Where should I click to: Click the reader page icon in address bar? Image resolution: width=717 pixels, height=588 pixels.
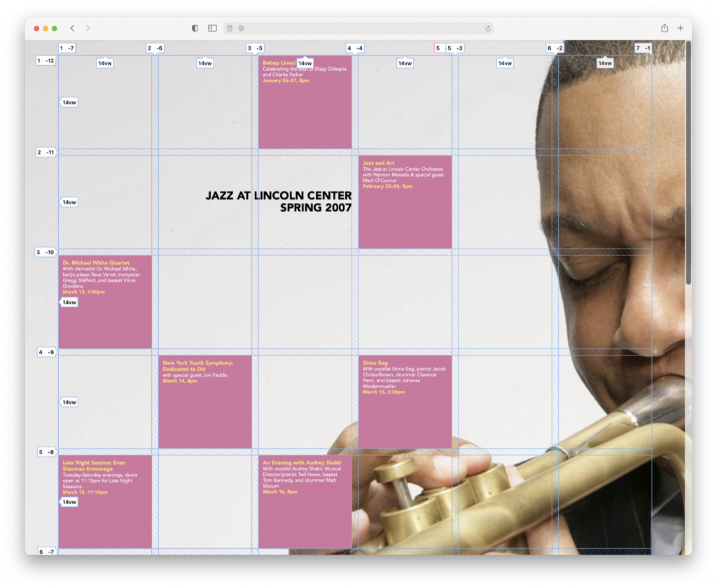(230, 28)
